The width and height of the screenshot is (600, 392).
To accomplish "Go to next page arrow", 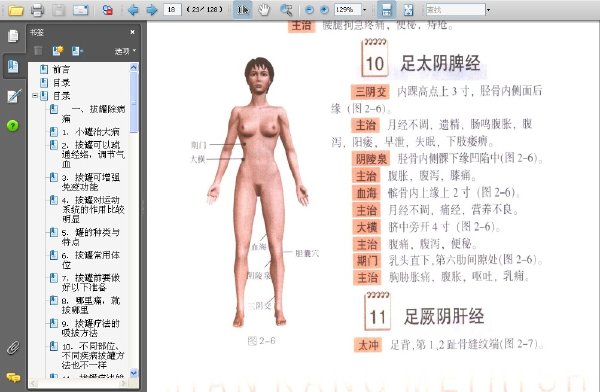I will click(x=152, y=10).
